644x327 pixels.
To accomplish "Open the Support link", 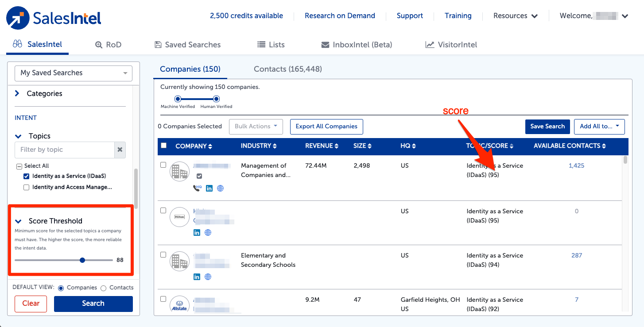I will point(410,16).
